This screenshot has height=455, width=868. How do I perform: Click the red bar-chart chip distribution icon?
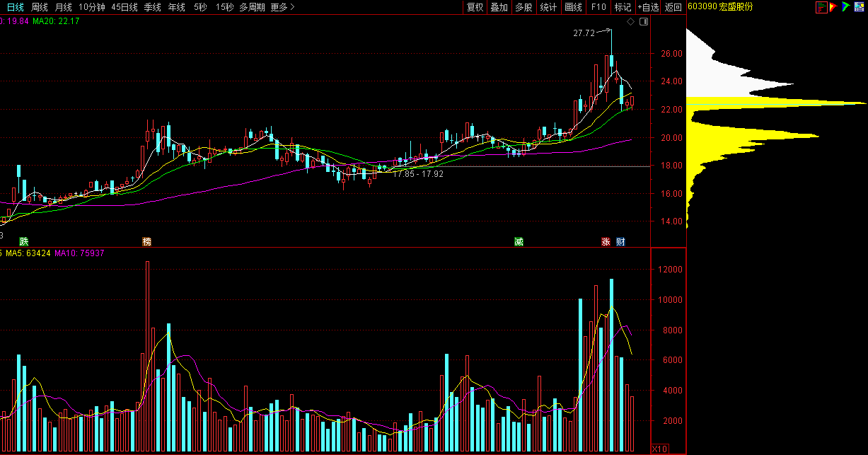821,7
